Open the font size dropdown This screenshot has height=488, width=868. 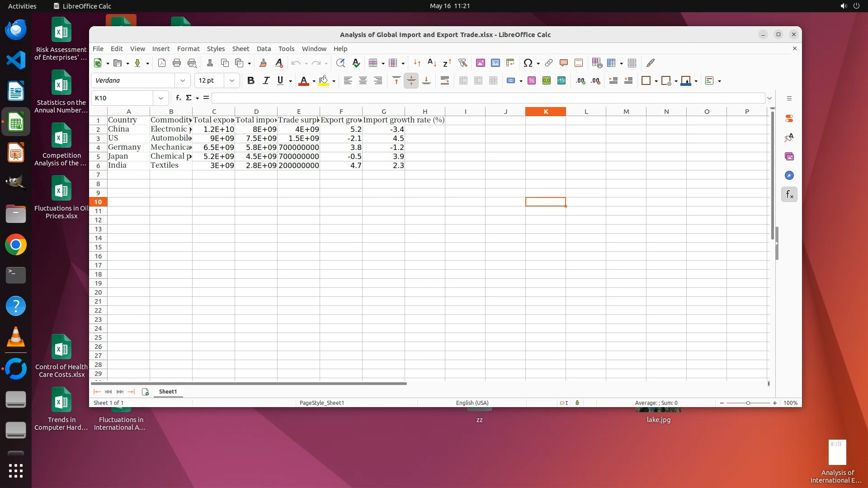pyautogui.click(x=232, y=81)
